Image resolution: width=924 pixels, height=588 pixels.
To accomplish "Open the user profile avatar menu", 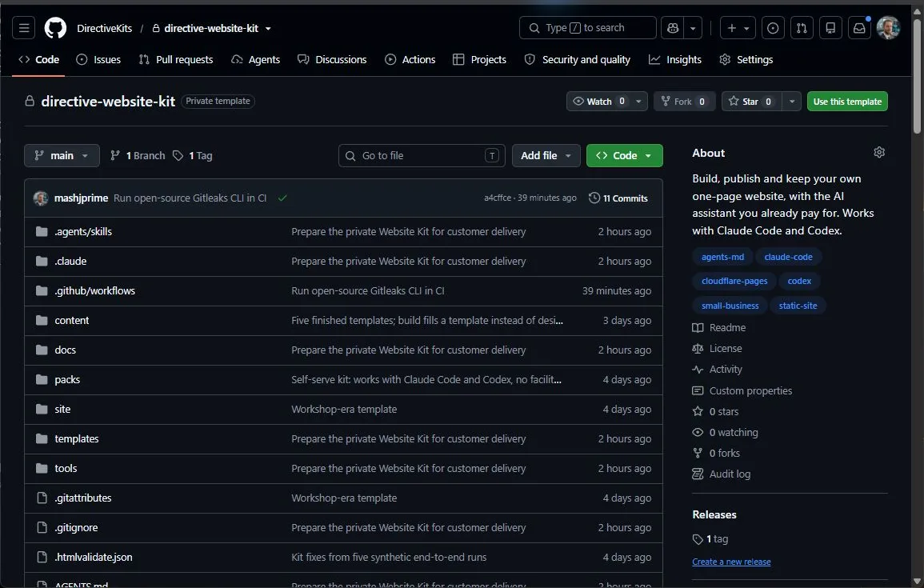I will [x=888, y=28].
